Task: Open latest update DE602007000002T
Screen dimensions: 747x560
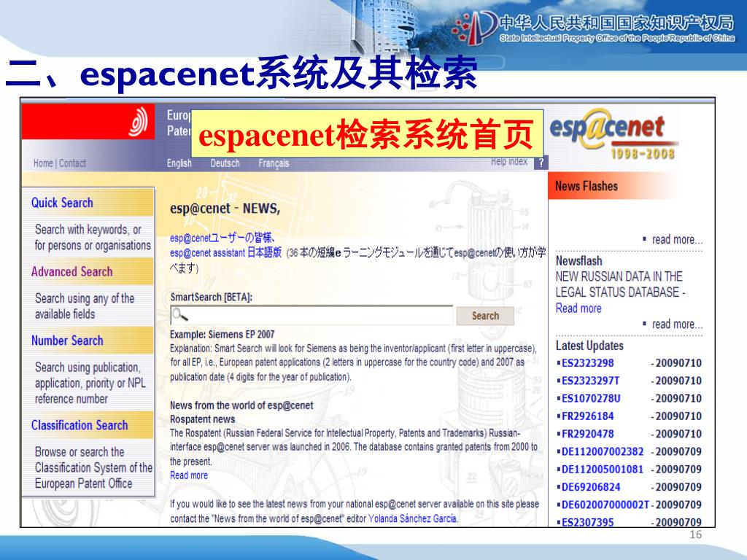Action: click(605, 505)
